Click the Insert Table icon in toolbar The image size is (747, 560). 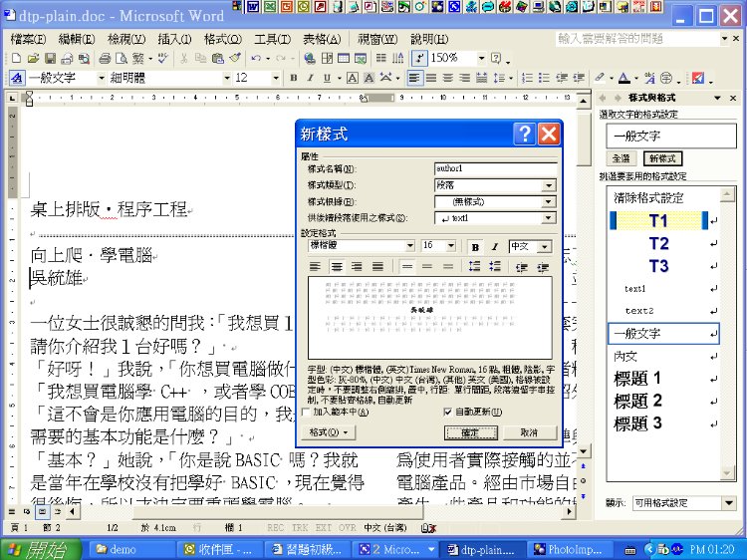[x=343, y=58]
